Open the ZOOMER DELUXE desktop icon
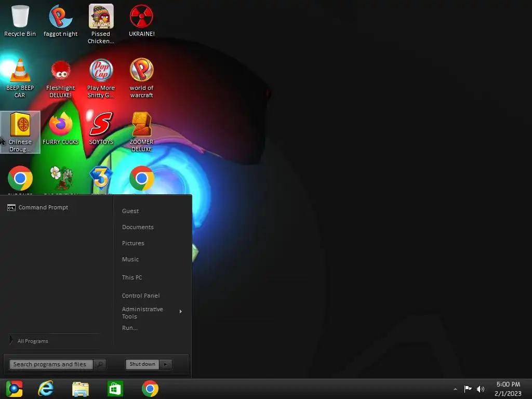This screenshot has height=399, width=532. [141, 132]
